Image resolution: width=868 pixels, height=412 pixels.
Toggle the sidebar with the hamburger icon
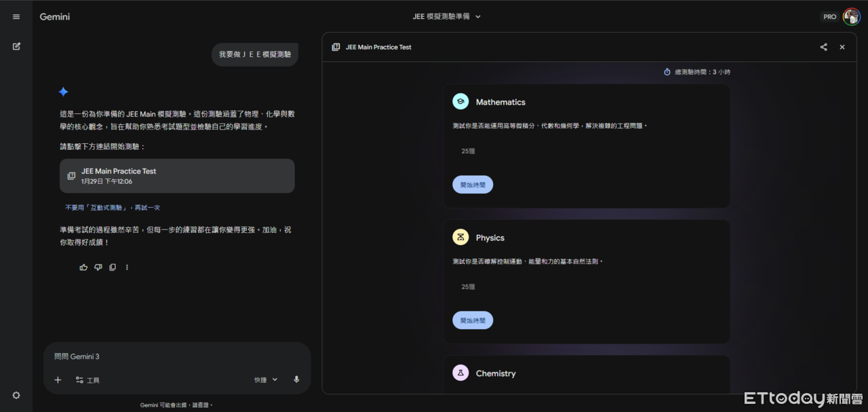coord(16,16)
